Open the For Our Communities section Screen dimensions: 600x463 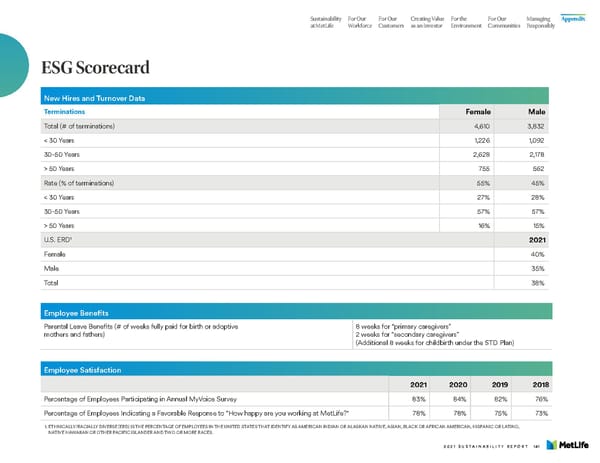point(501,21)
